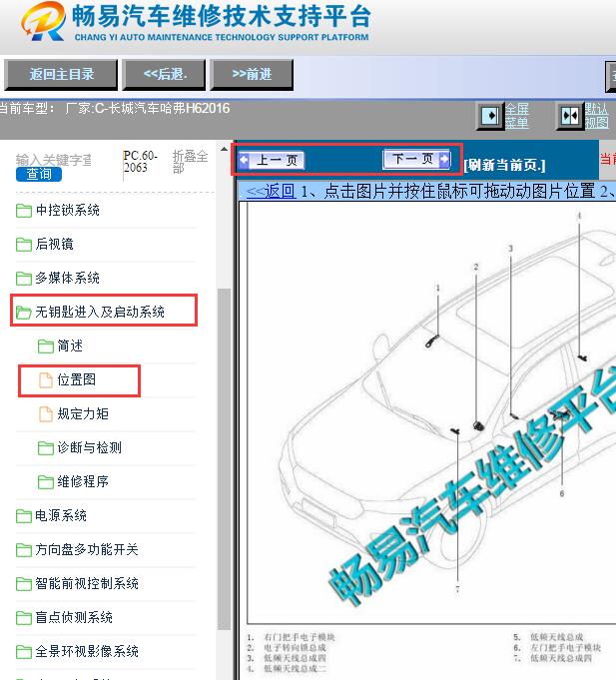Collapse the 无钥匙进入及启动系统 folder
Image resolution: width=616 pixels, height=680 pixels.
(x=99, y=312)
